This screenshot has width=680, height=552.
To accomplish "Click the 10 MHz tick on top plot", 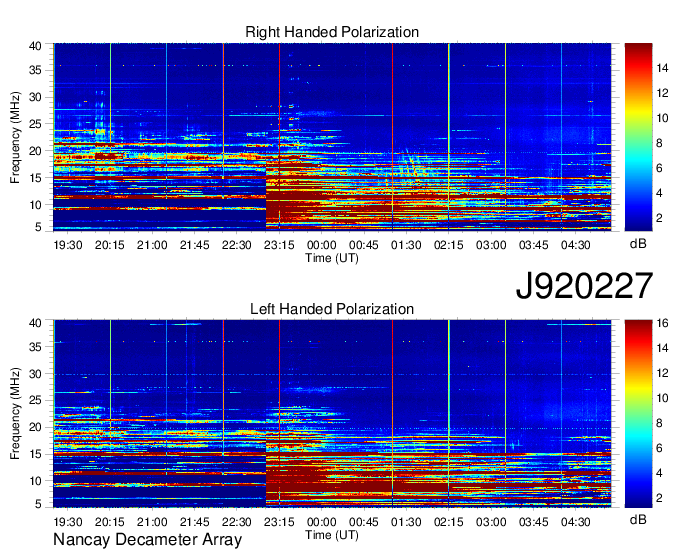I will click(35, 205).
